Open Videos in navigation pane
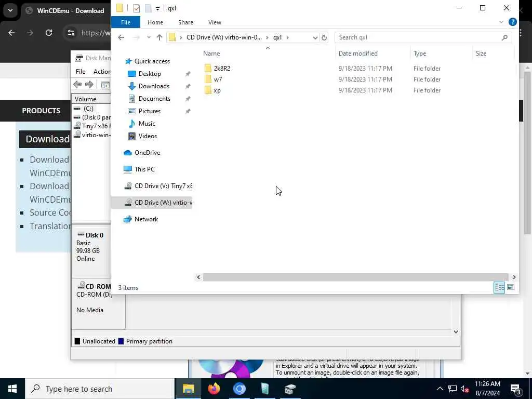This screenshot has height=399, width=532. coord(148,136)
